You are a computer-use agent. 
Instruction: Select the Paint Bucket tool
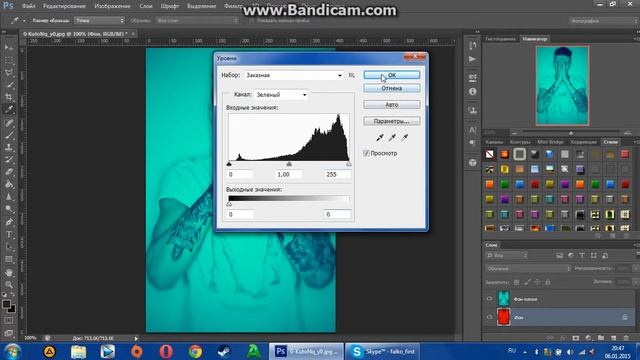[x=9, y=184]
